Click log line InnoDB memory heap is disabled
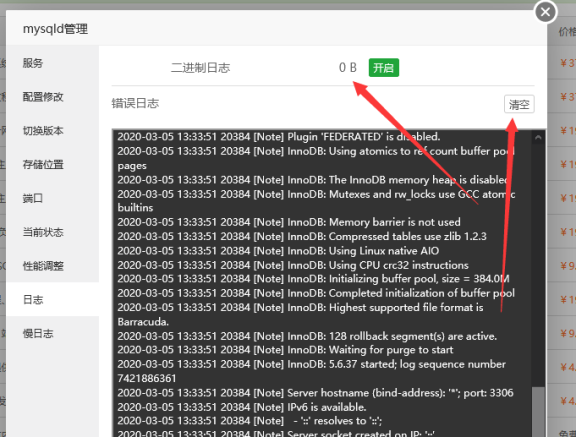 click(313, 180)
